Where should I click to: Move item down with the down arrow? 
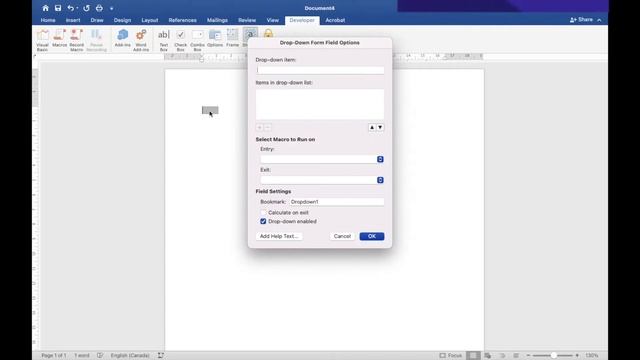point(380,127)
